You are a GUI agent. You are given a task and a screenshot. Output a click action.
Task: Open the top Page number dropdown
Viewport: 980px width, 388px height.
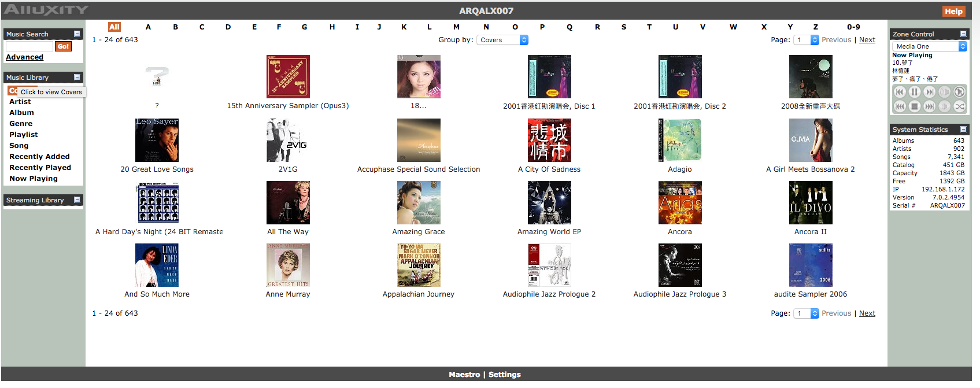pos(806,40)
